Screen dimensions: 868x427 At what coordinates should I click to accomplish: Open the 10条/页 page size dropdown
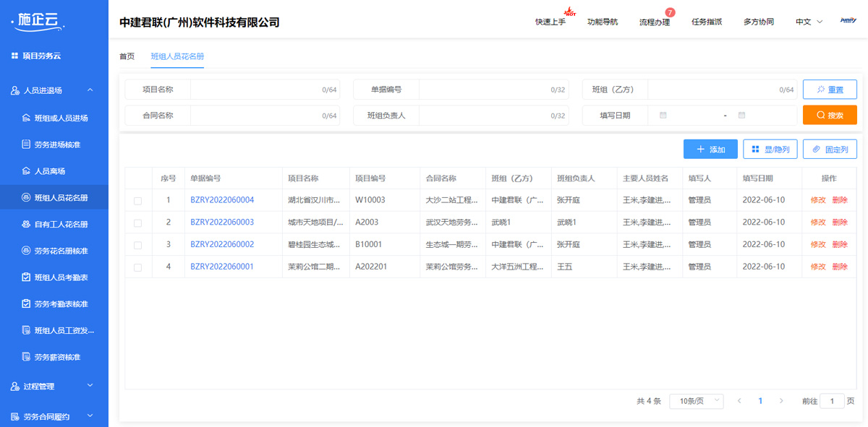coord(697,401)
